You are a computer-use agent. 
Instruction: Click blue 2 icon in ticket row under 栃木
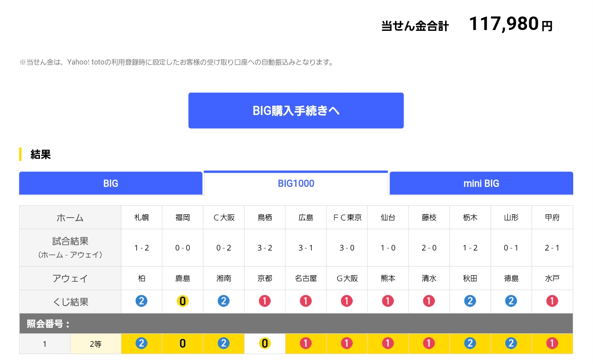point(470,343)
